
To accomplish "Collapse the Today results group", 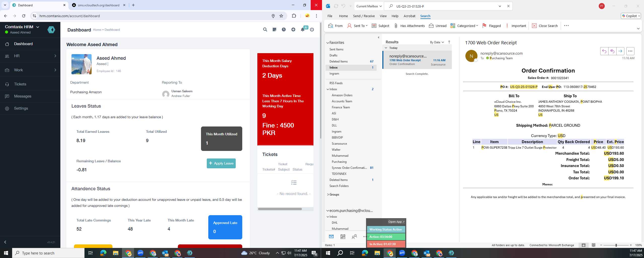I will pos(386,48).
